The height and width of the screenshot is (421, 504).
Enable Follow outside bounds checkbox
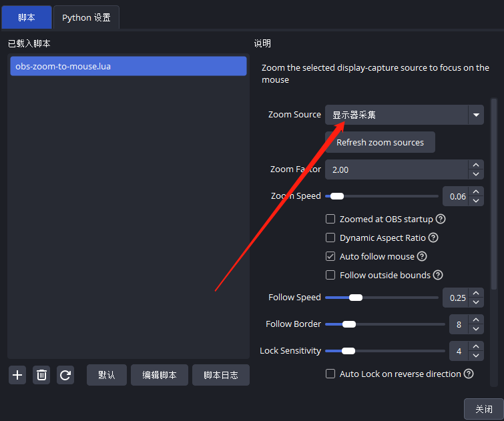coord(330,275)
